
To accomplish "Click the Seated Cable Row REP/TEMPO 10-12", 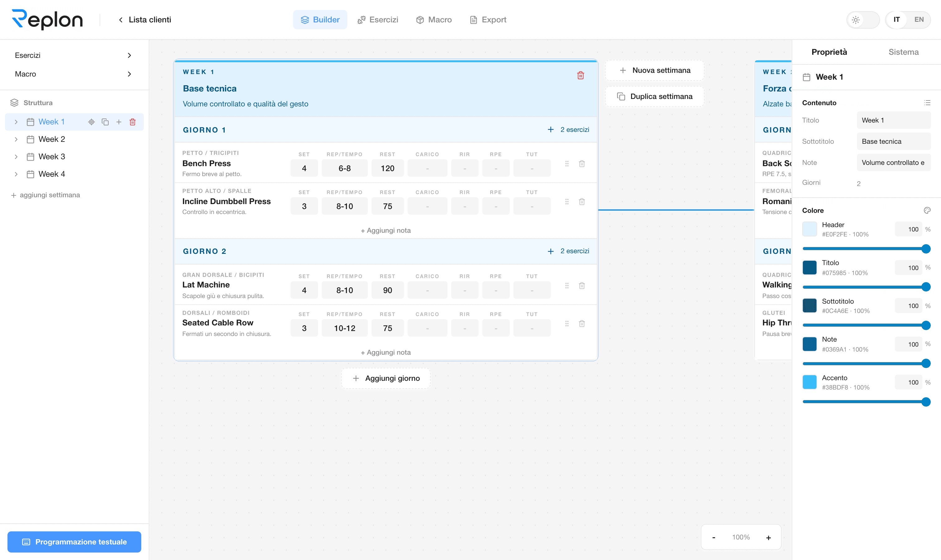I will [344, 328].
